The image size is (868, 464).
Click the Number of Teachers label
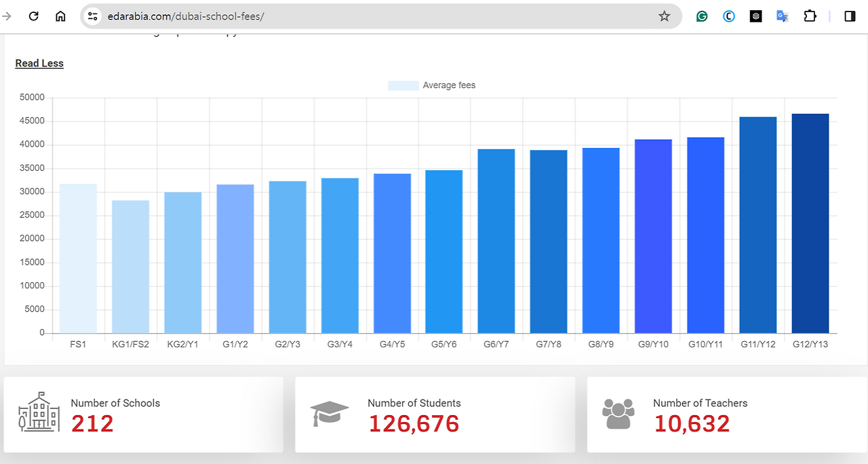point(701,403)
